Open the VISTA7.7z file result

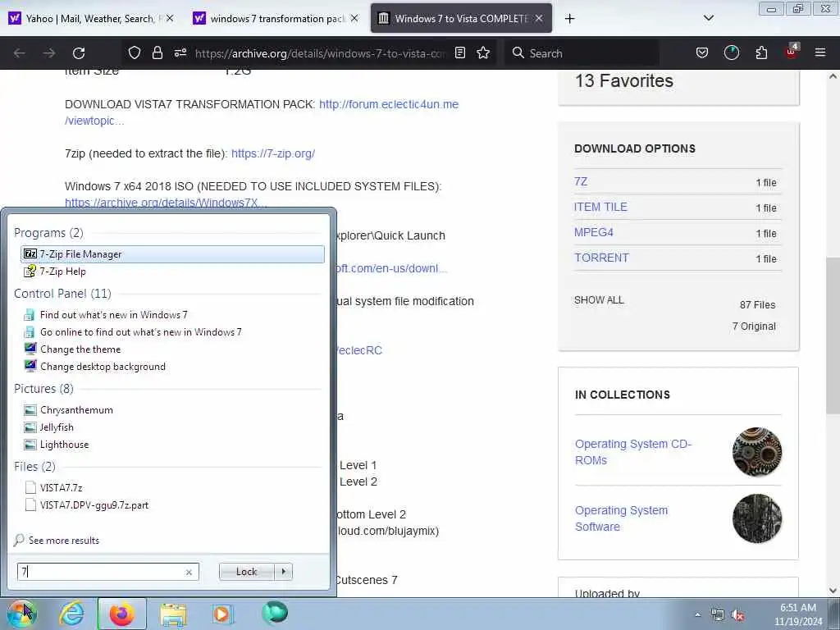tap(61, 487)
